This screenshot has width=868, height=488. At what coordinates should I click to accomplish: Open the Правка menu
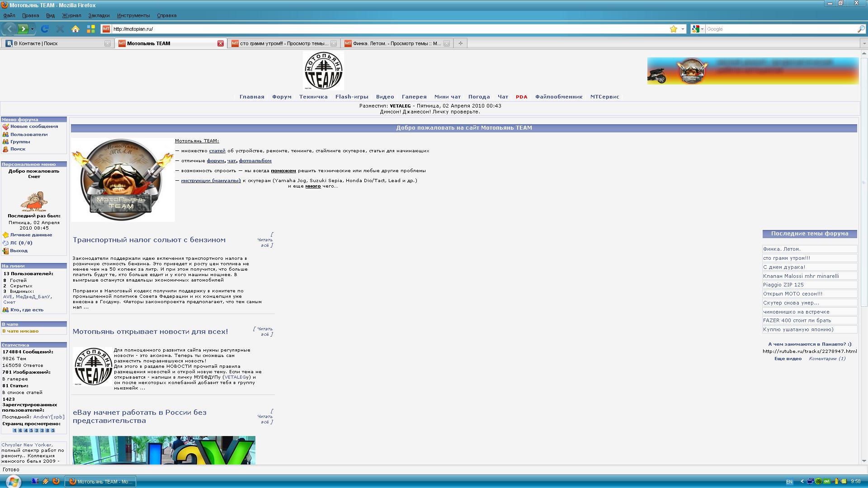tap(31, 15)
